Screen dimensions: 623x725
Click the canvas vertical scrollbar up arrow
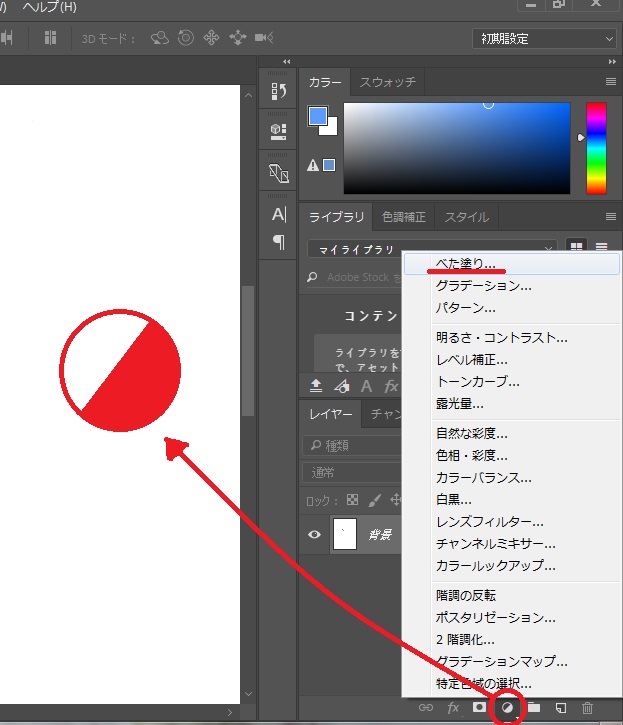(248, 95)
